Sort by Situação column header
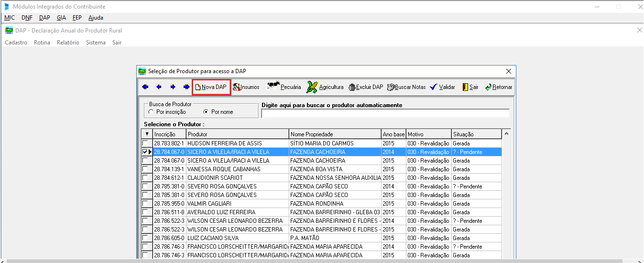Screen dimensions: 644x263 (x=477, y=134)
